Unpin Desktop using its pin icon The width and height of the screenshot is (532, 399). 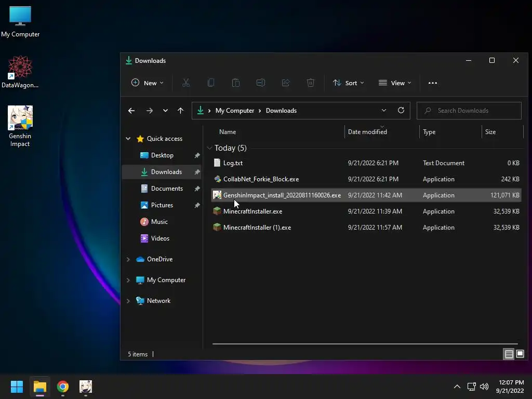click(197, 155)
